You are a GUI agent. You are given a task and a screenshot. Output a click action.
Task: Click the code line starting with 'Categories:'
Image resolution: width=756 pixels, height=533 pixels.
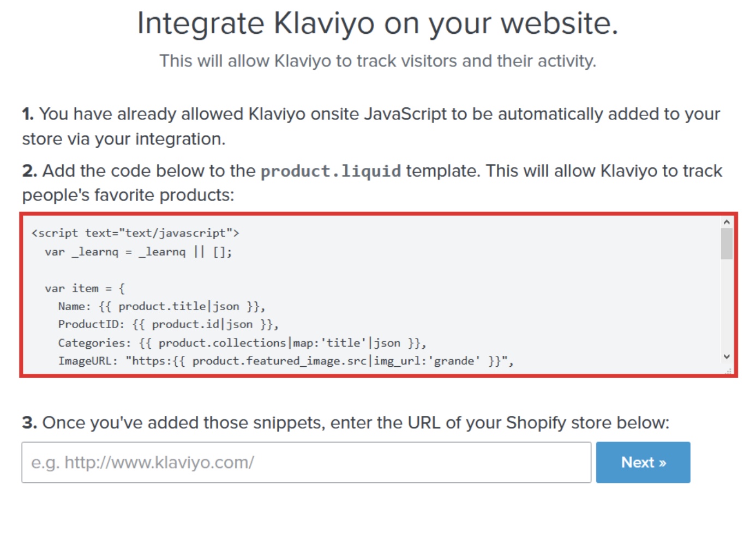click(242, 343)
